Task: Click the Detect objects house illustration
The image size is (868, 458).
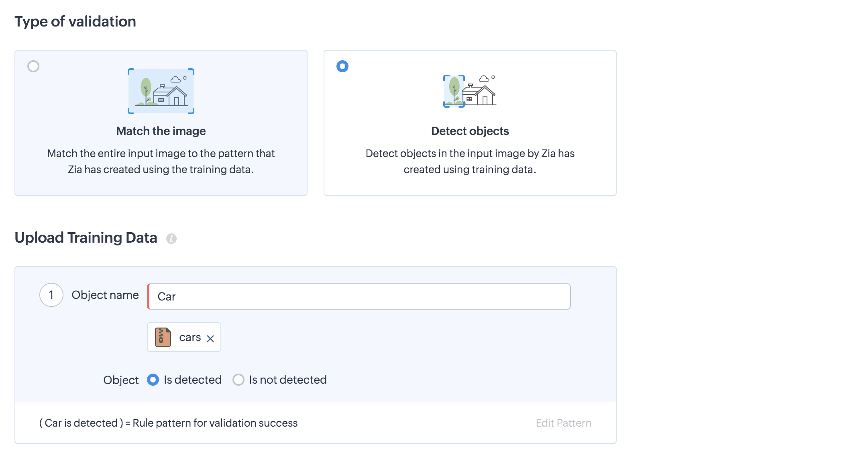Action: tap(470, 91)
